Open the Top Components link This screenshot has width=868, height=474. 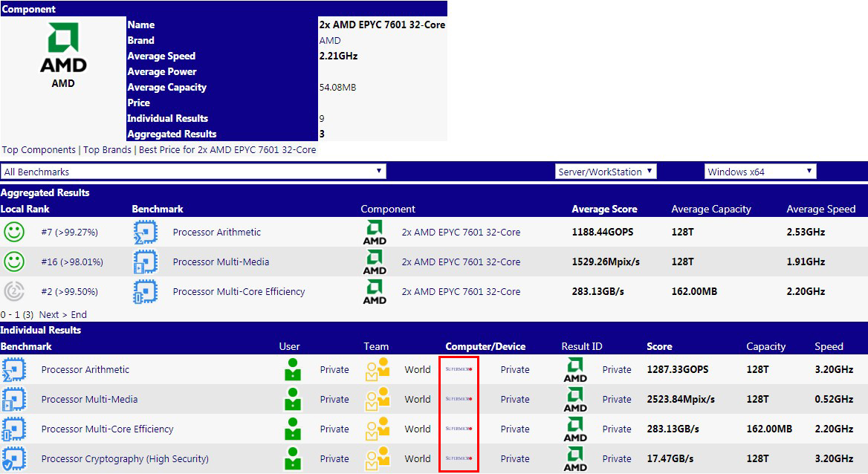tap(39, 149)
